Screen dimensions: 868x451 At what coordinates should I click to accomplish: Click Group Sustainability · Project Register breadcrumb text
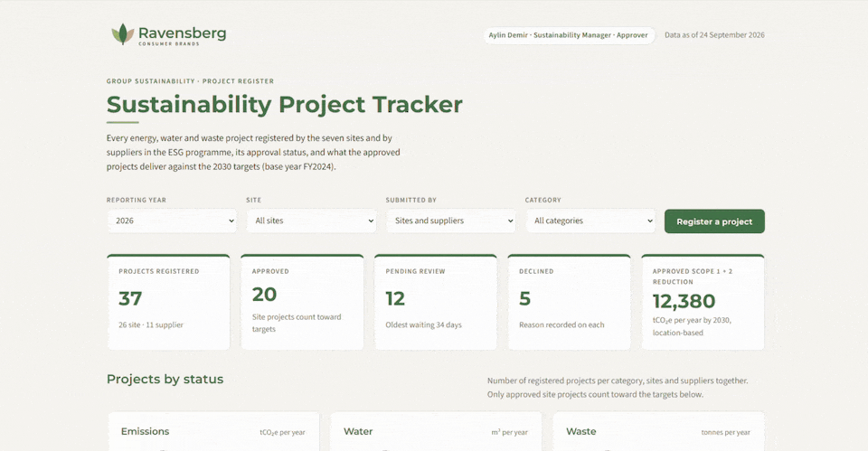[190, 81]
